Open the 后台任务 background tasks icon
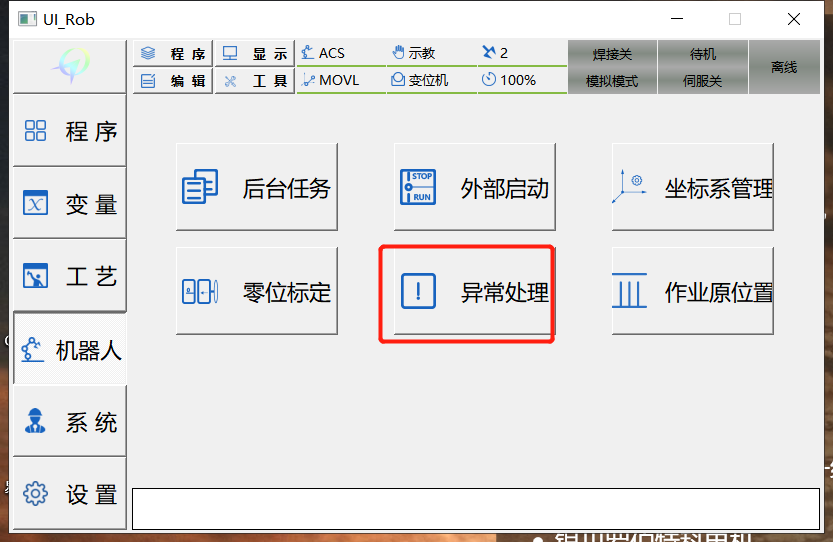Viewport: 833px width, 542px height. [200, 187]
